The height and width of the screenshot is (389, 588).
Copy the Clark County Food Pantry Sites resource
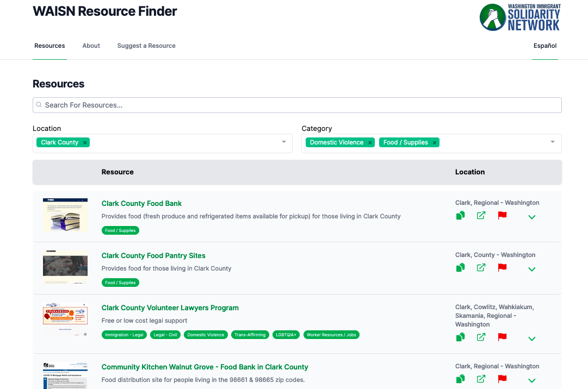[461, 267]
